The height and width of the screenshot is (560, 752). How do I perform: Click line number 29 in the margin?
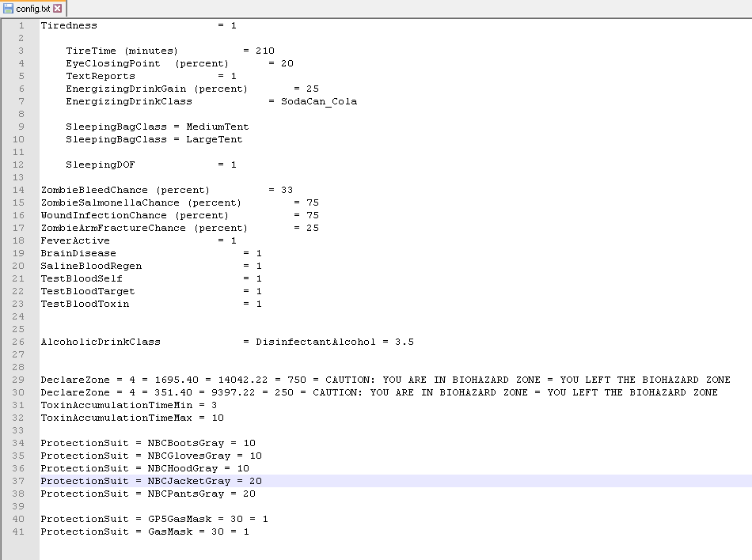click(x=18, y=380)
